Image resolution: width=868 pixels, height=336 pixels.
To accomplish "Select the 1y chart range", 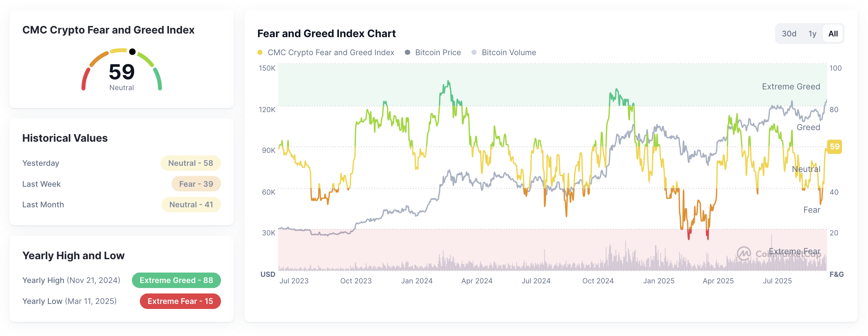I will (x=812, y=34).
